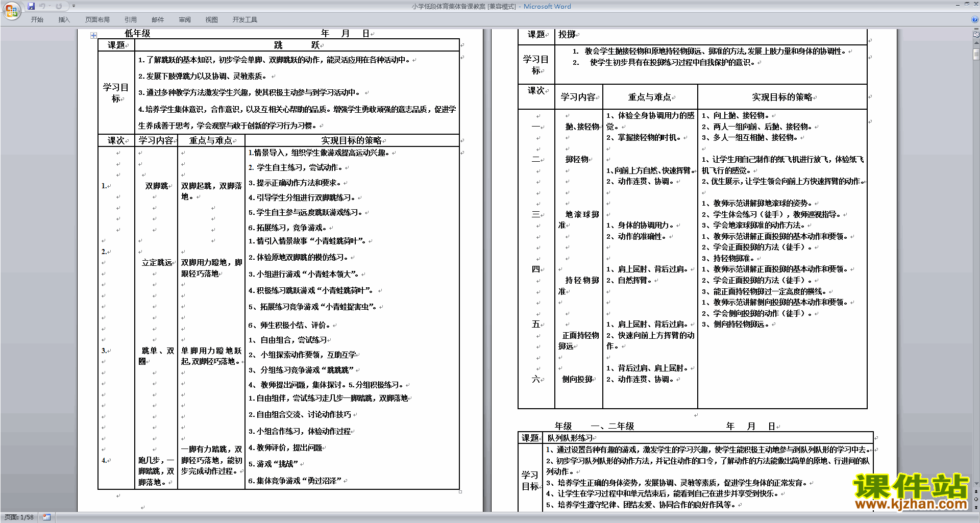Click the text 6.集体竞争游戏“勇过沼泽”

coord(295,481)
